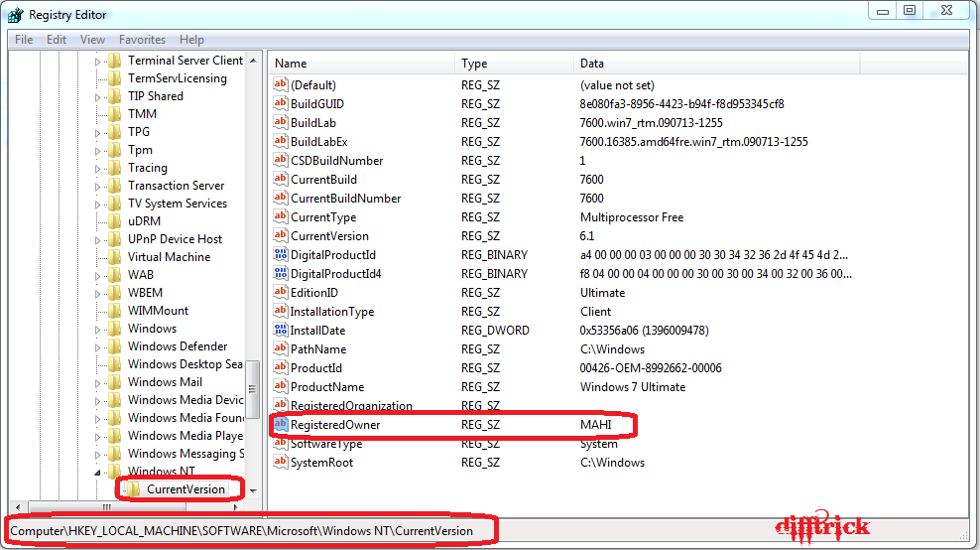Select the RegisteredOrganization value name
This screenshot has width=980, height=550.
351,405
